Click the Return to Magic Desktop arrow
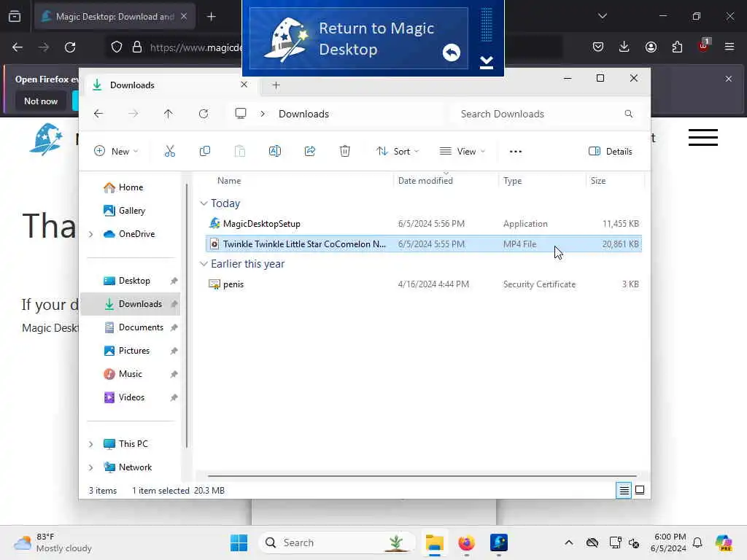This screenshot has height=560, width=747. [451, 52]
